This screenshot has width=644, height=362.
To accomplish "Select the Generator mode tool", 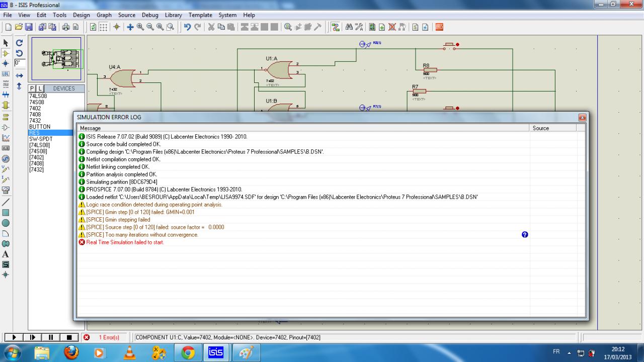I will [6, 158].
